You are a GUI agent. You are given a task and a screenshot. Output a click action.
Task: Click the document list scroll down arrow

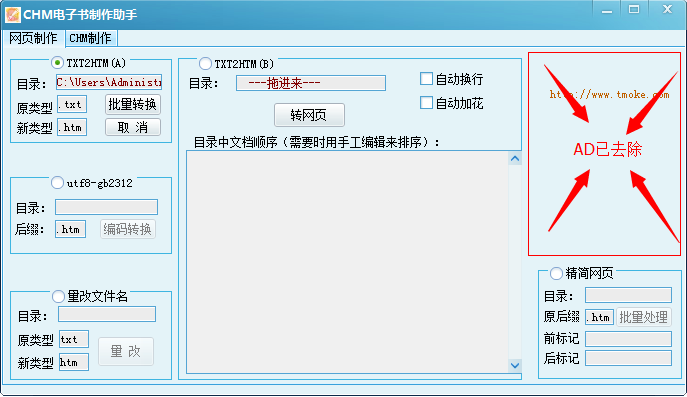tap(515, 365)
